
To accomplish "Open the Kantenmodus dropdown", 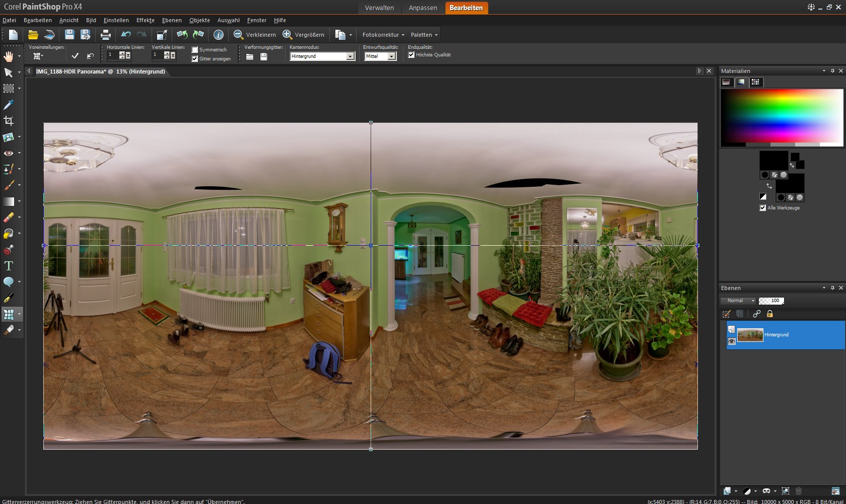I will [x=350, y=56].
